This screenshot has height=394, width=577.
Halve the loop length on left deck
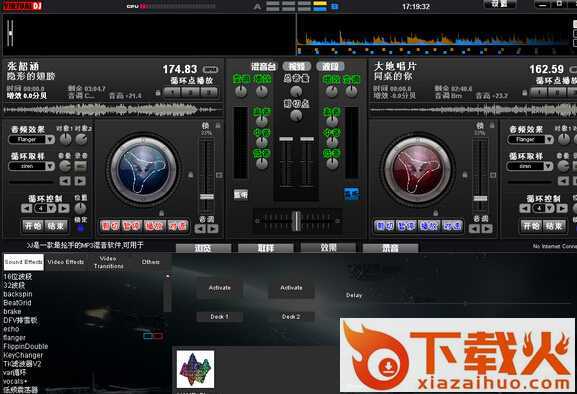(26, 209)
